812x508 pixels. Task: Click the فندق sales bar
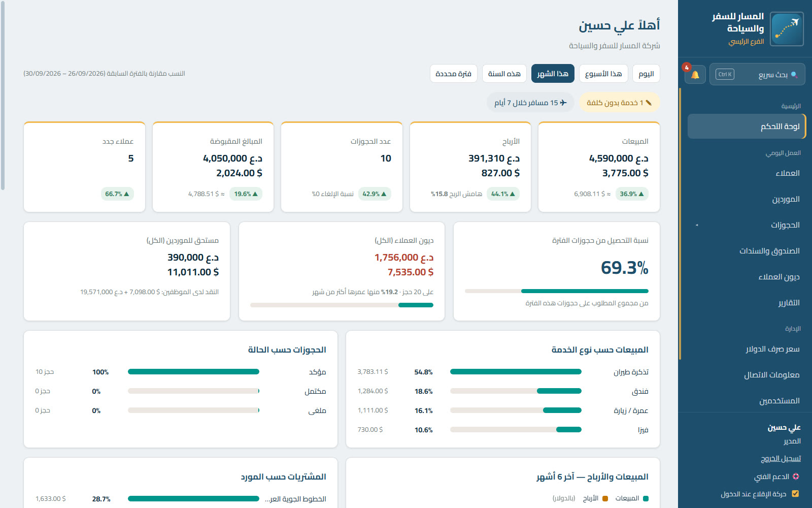pos(516,391)
